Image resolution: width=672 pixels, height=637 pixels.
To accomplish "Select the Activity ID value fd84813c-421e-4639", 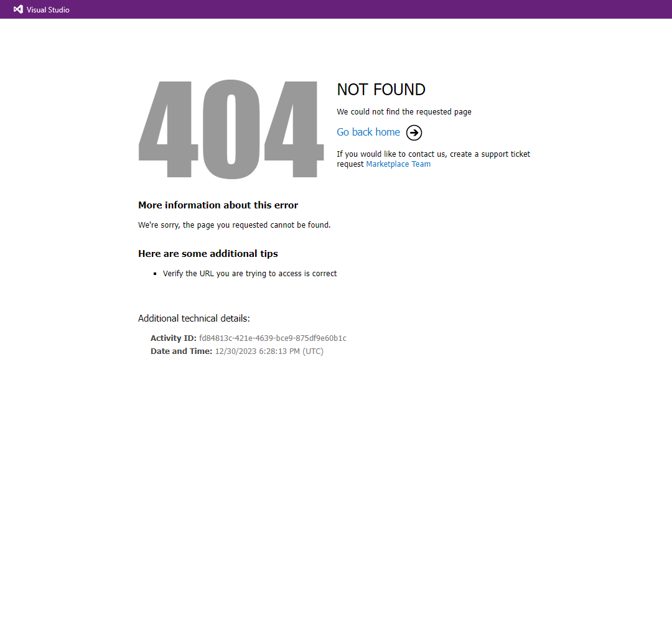I will [273, 338].
